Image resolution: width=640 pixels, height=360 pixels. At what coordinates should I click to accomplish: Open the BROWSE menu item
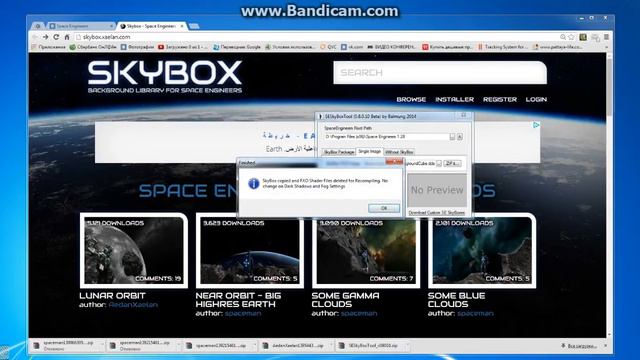(x=411, y=99)
